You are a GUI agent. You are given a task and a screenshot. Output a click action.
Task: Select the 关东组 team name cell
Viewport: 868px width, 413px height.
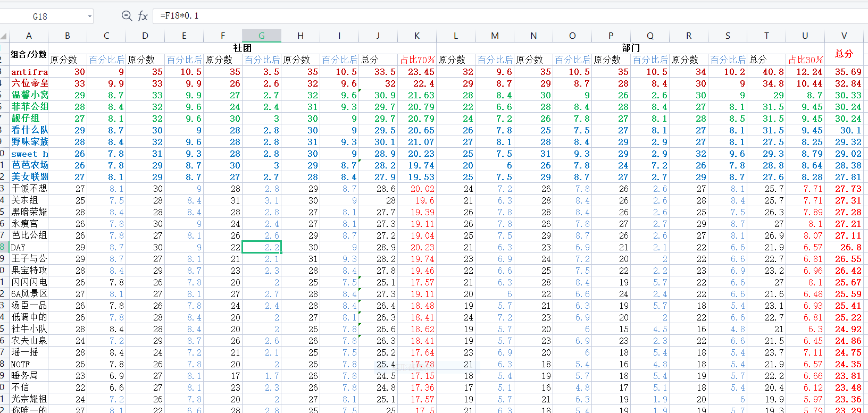(x=29, y=200)
